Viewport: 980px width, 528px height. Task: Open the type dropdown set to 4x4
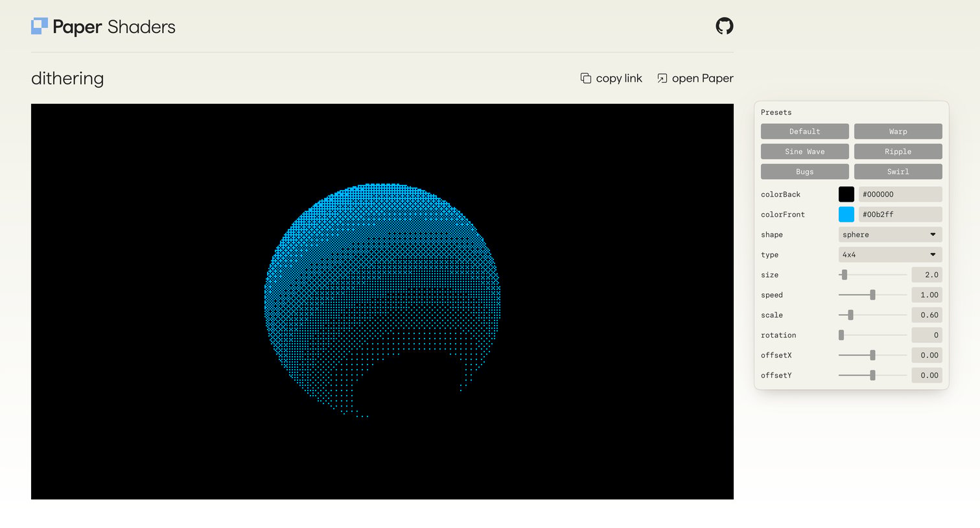[x=890, y=254]
